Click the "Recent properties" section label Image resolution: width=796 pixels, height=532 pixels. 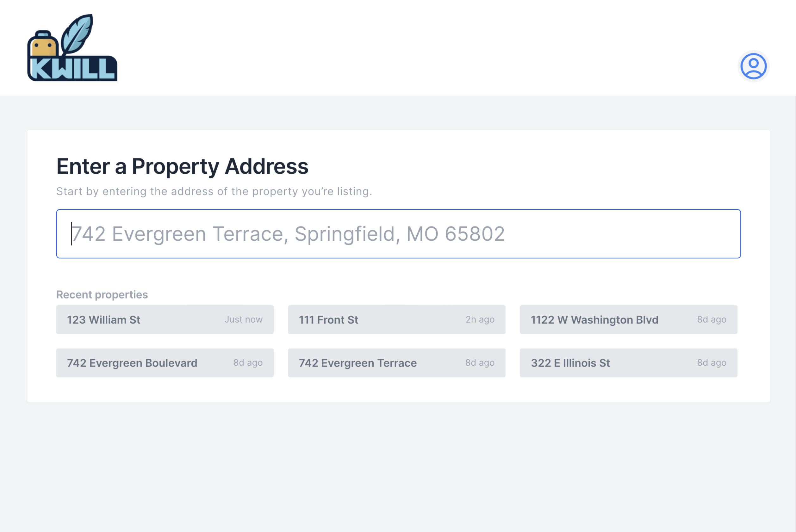(102, 294)
